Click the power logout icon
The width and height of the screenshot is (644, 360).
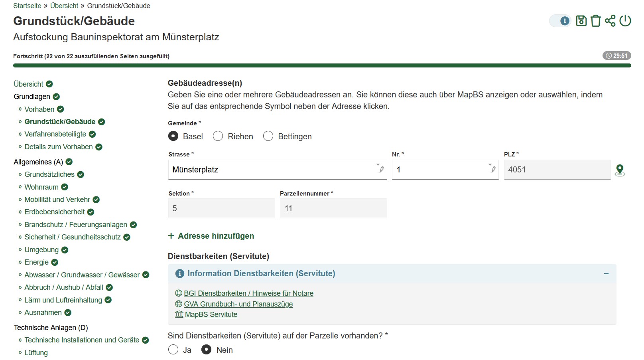[x=625, y=21]
